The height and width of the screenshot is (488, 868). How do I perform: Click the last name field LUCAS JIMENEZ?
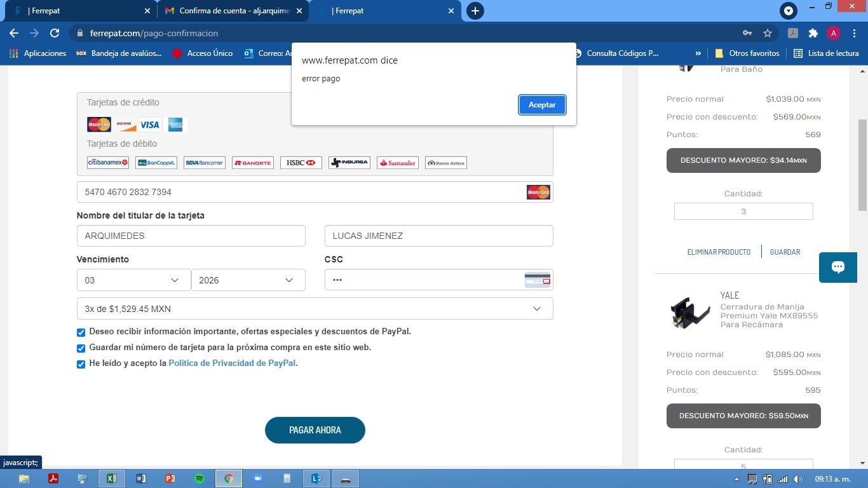438,236
